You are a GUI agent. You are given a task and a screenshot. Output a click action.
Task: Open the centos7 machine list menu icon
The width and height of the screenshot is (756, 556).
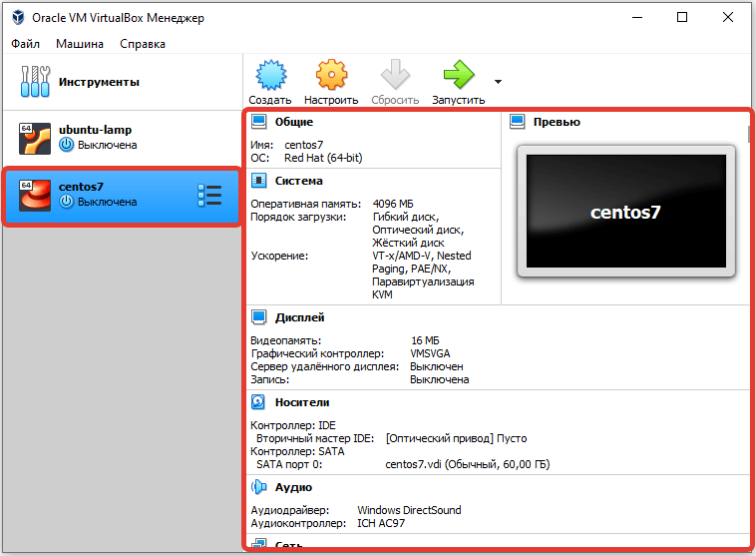pyautogui.click(x=209, y=195)
